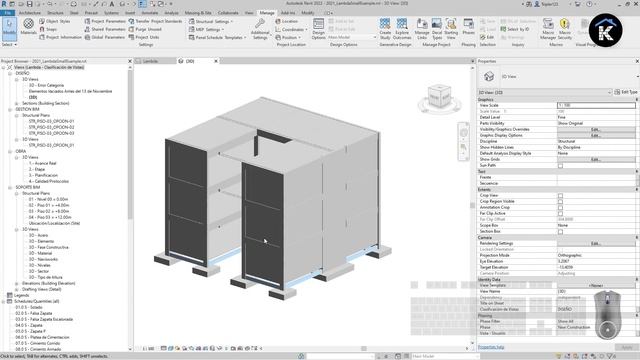This screenshot has height=360, width=640.
Task: Open Phases dialog
Action: coord(469,27)
